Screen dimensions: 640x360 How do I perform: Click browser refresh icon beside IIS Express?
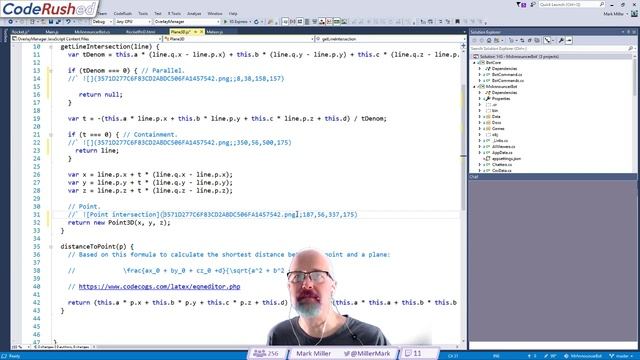(256, 22)
